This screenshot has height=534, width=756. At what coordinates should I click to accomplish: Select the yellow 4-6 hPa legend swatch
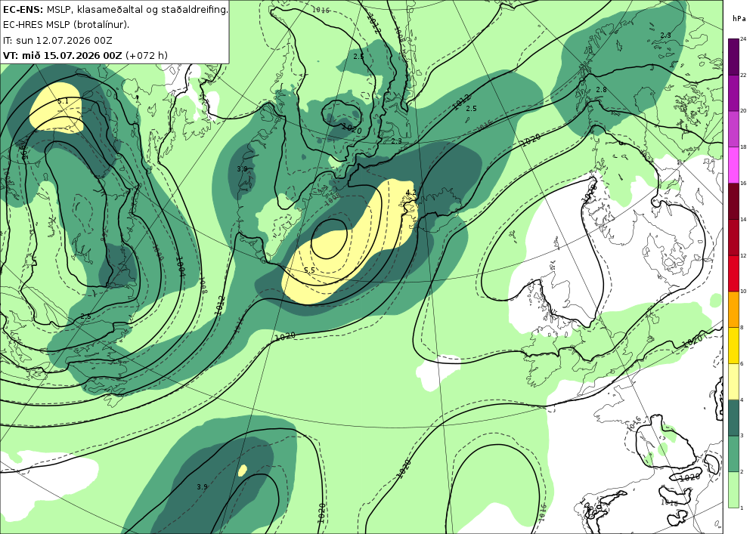(733, 381)
